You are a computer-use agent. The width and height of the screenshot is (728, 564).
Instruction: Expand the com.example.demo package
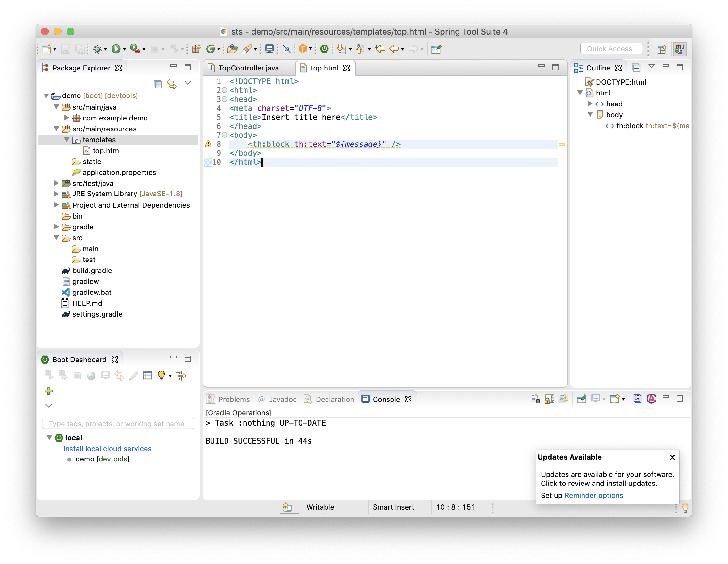coord(67,118)
